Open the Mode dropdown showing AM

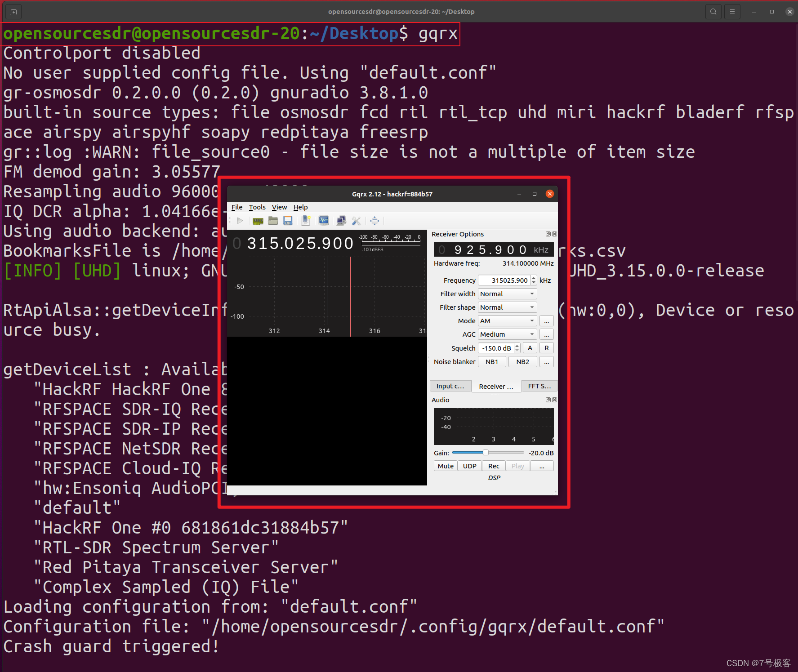coord(508,321)
